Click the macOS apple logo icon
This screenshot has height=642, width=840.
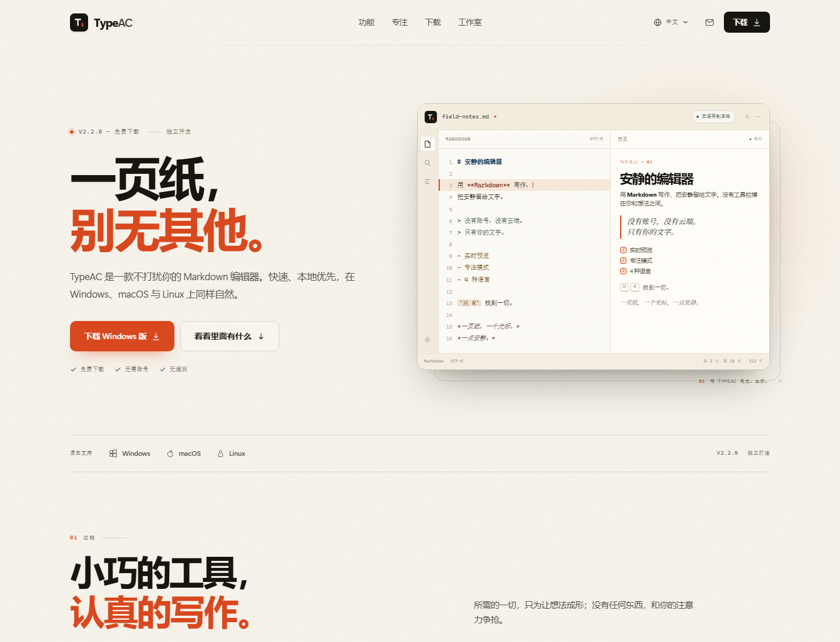click(170, 453)
